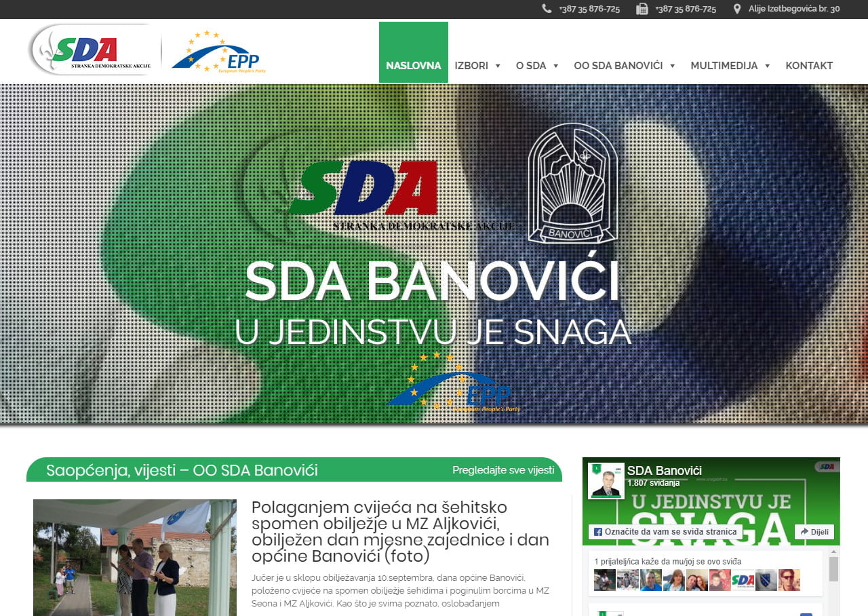Open the article headline about Aljkovići
This screenshot has width=868, height=616.
point(400,532)
